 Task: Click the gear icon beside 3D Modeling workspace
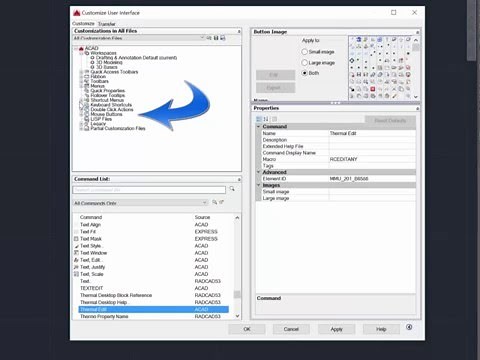coord(93,62)
